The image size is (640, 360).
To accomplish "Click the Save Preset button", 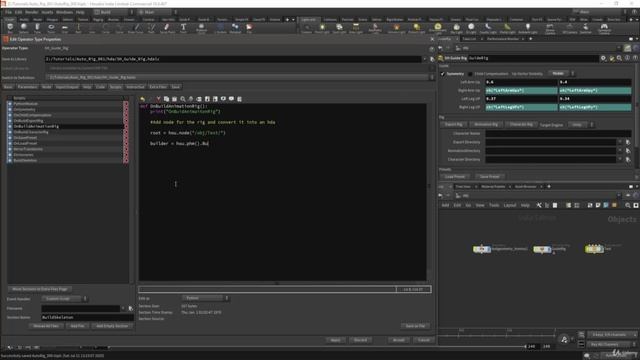I will (x=489, y=177).
